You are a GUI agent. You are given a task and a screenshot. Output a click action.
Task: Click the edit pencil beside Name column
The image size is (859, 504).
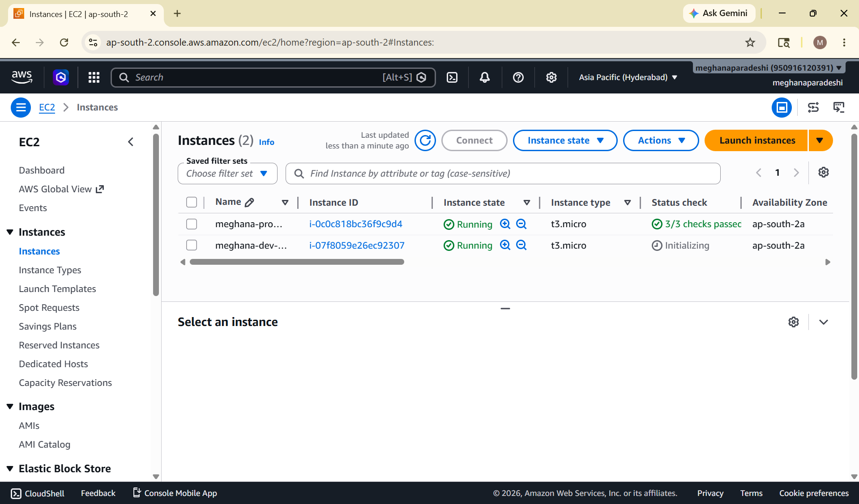pos(250,202)
